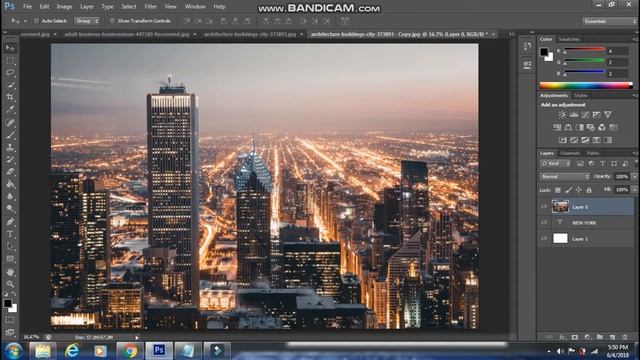Open the Image menu
This screenshot has height=360, width=640.
click(64, 7)
